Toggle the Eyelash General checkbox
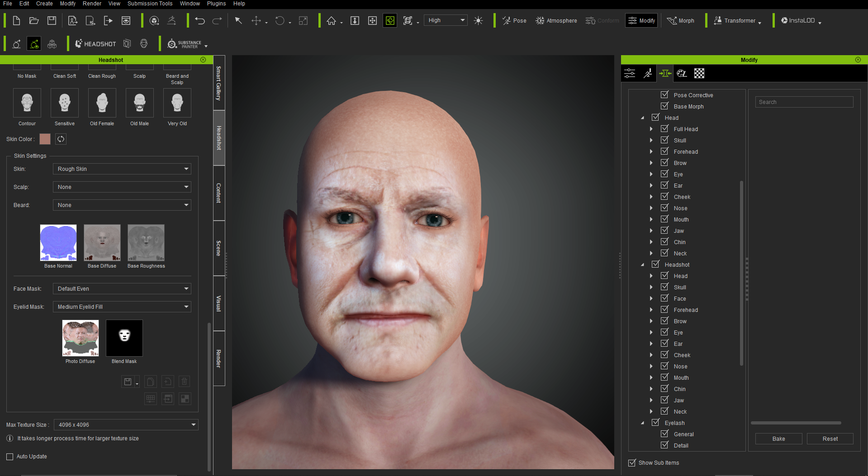868x476 pixels. click(664, 434)
